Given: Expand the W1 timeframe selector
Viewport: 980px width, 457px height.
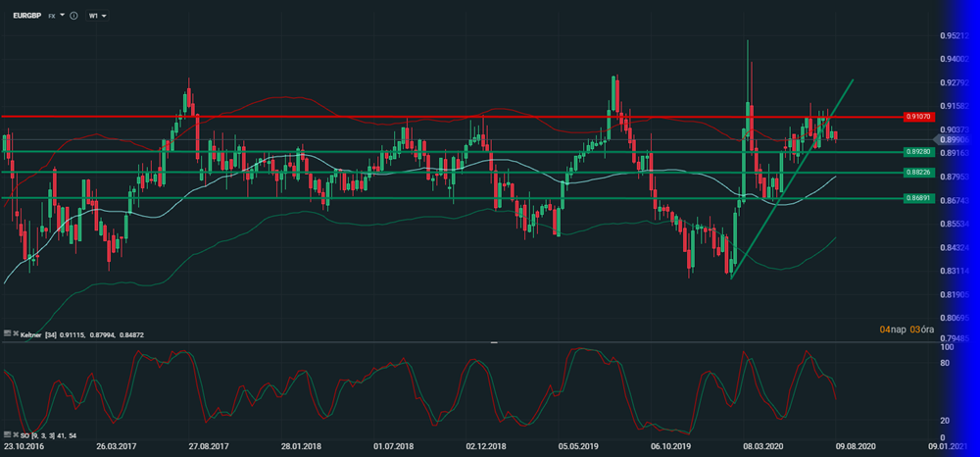Looking at the screenshot, I should 98,16.
